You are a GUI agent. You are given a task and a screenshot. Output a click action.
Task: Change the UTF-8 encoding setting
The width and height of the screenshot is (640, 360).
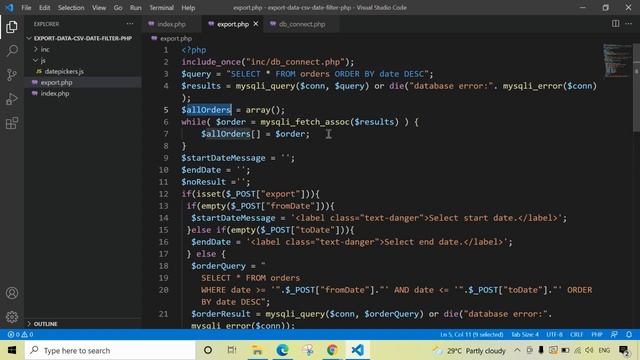pyautogui.click(x=554, y=335)
